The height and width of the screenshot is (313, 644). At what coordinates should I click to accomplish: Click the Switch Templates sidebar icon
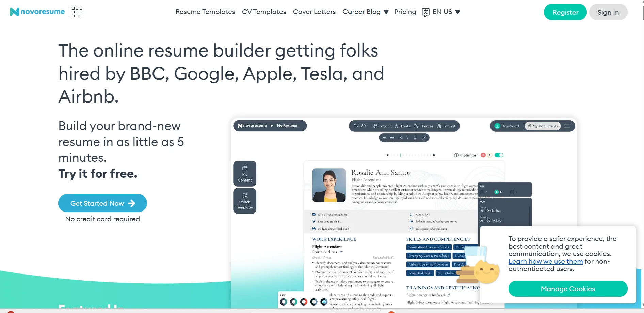click(x=245, y=201)
